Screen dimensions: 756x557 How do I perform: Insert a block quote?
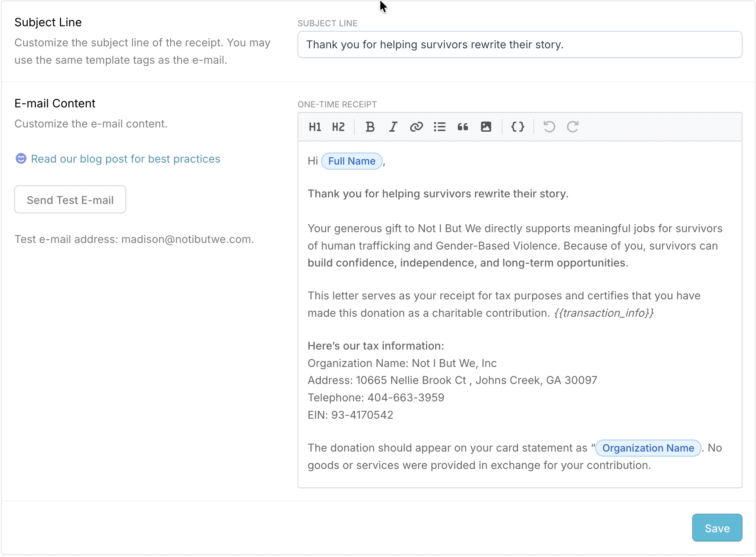[463, 127]
